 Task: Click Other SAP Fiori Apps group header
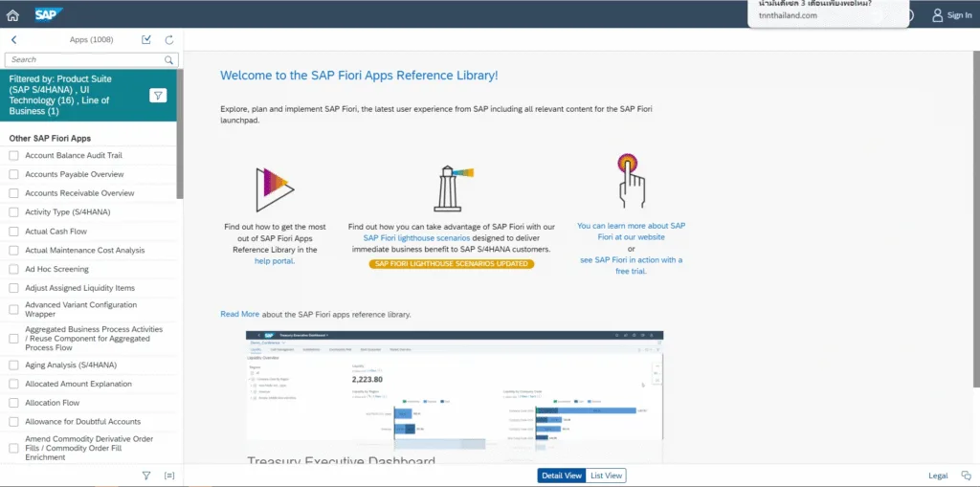(x=50, y=139)
